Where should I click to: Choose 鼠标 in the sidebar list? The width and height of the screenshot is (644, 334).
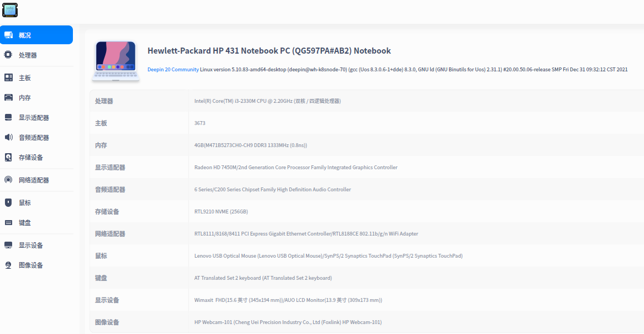point(36,202)
